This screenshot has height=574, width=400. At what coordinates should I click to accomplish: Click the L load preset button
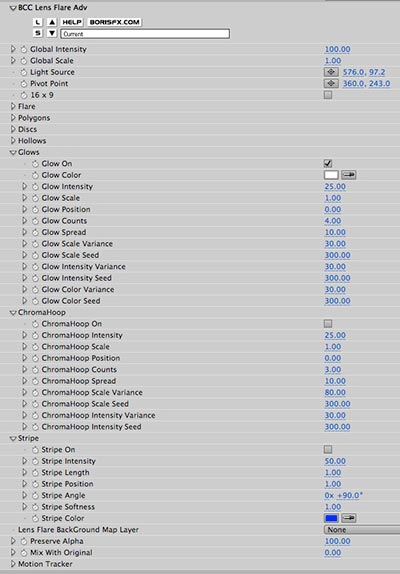[x=37, y=22]
